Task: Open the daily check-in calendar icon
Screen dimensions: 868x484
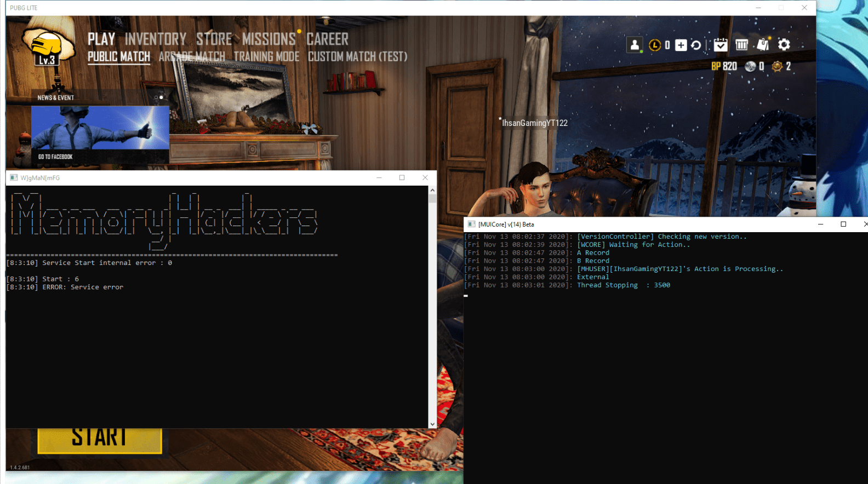Action: click(721, 45)
